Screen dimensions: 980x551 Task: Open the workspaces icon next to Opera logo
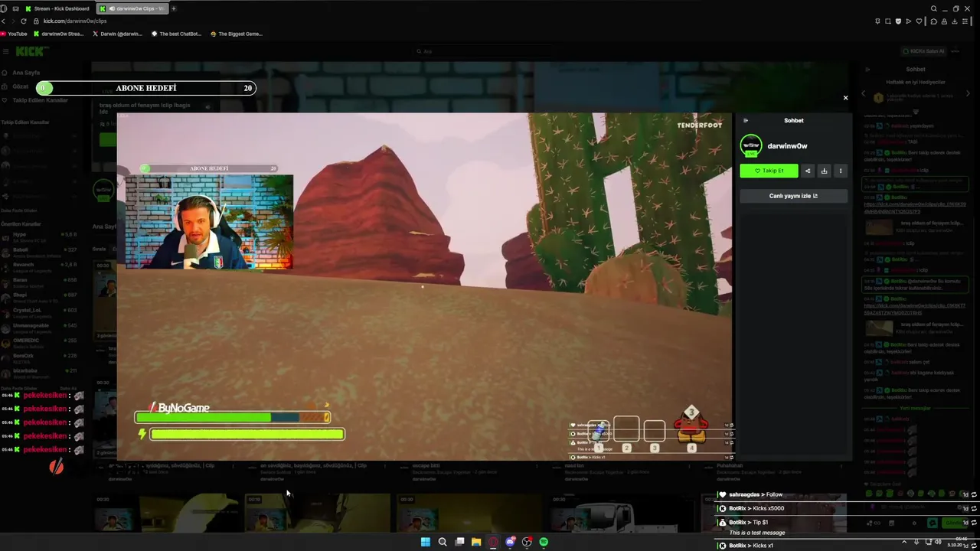point(16,8)
